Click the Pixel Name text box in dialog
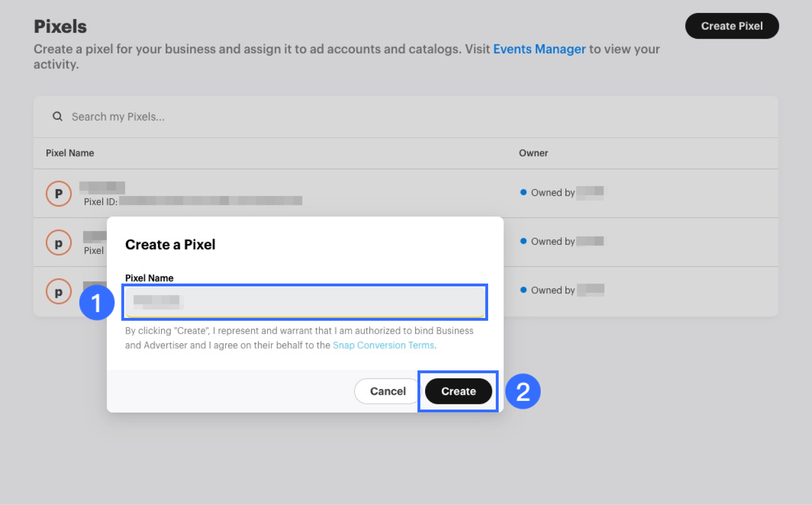The width and height of the screenshot is (812, 505). point(305,302)
